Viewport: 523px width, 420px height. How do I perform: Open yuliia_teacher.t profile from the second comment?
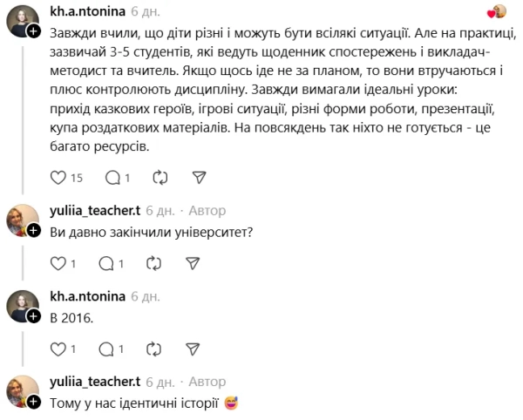pyautogui.click(x=96, y=210)
